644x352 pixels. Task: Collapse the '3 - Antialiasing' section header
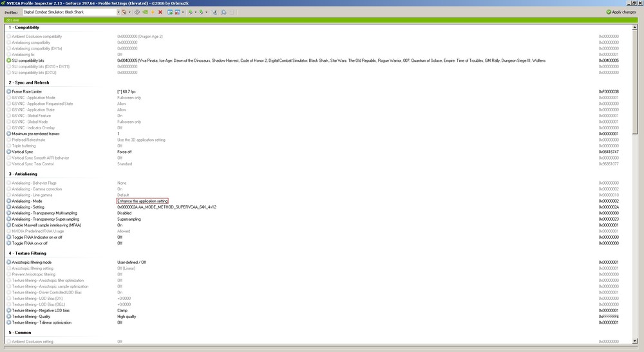pos(23,174)
